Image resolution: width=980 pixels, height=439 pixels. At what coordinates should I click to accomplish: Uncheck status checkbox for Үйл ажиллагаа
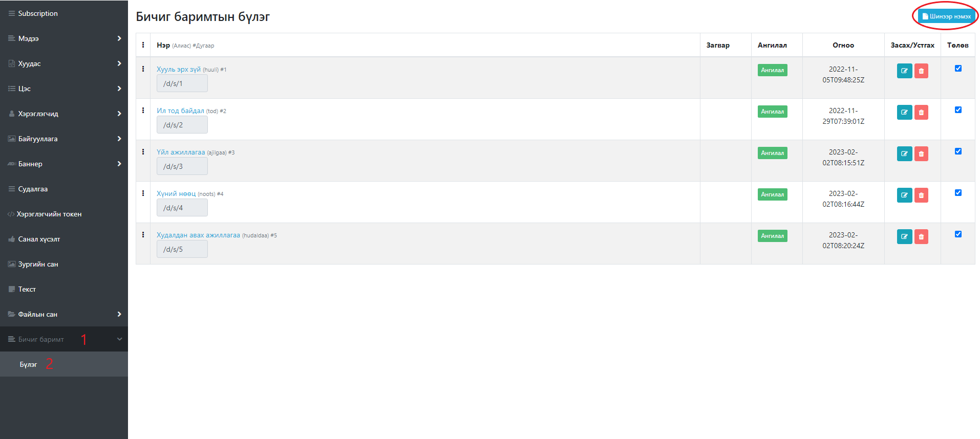point(958,151)
